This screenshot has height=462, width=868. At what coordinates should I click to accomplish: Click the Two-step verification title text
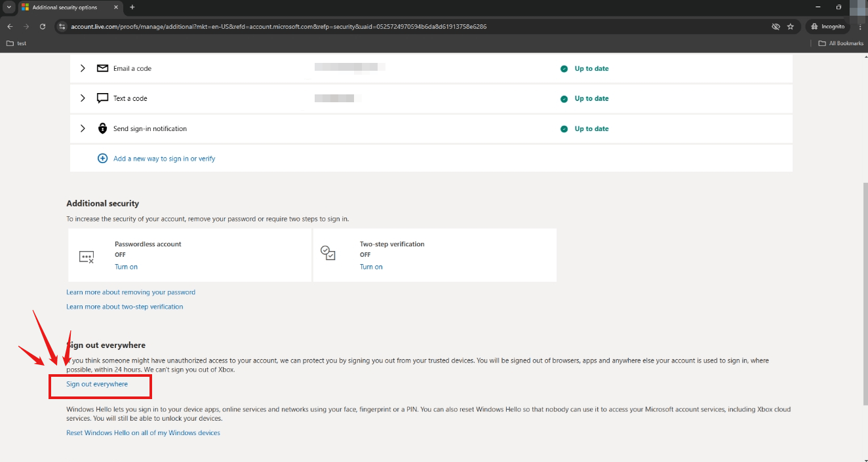click(392, 244)
